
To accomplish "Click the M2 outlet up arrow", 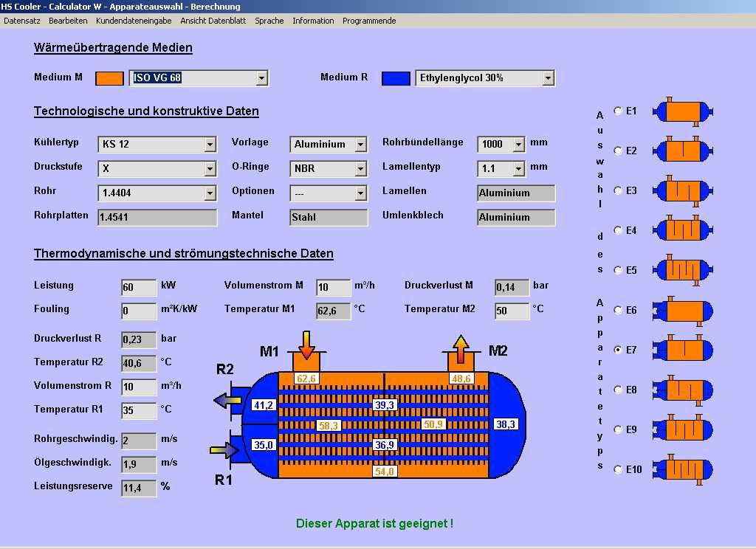I will pyautogui.click(x=461, y=348).
